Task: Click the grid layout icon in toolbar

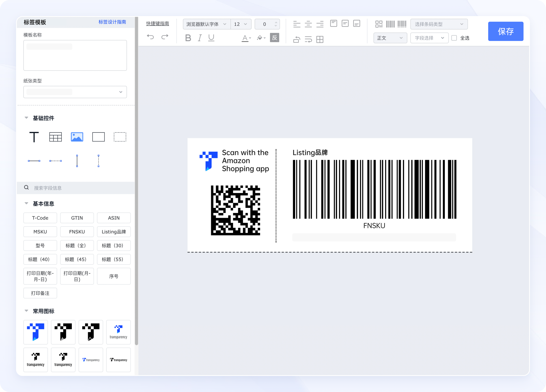Action: click(320, 39)
